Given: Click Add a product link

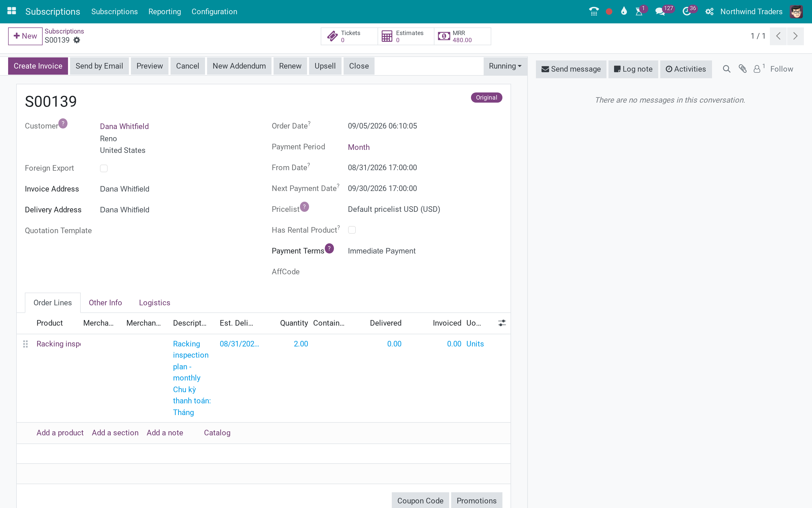Looking at the screenshot, I should click(60, 433).
